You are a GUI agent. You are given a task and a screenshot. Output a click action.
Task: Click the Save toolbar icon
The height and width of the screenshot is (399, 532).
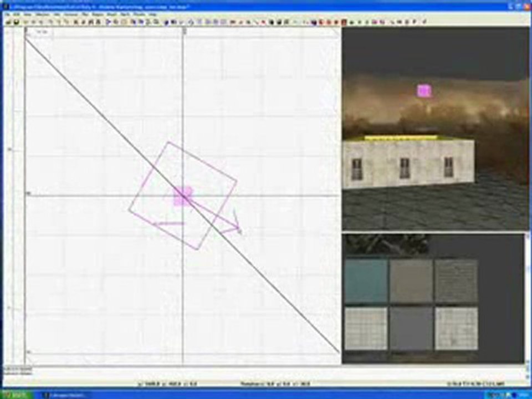[x=16, y=22]
